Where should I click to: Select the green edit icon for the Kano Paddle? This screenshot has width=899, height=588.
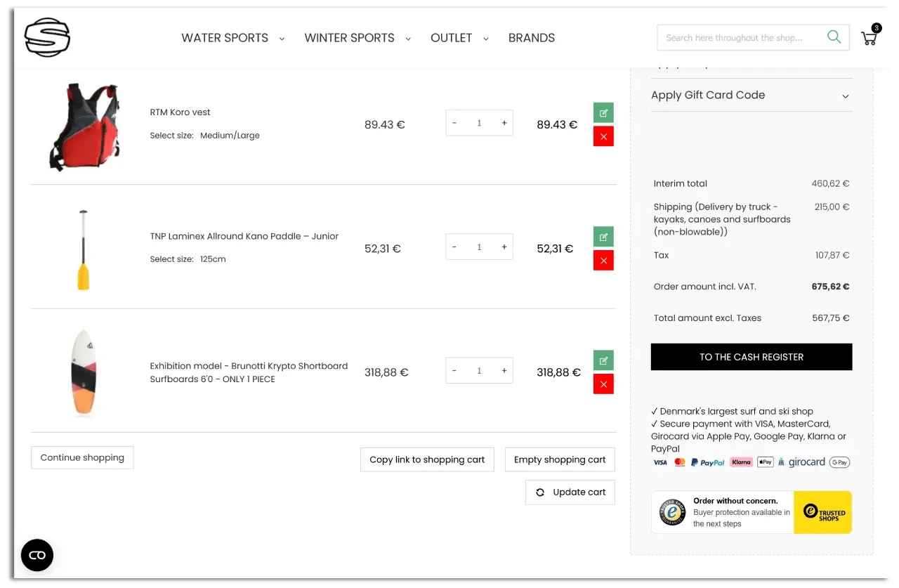[603, 236]
